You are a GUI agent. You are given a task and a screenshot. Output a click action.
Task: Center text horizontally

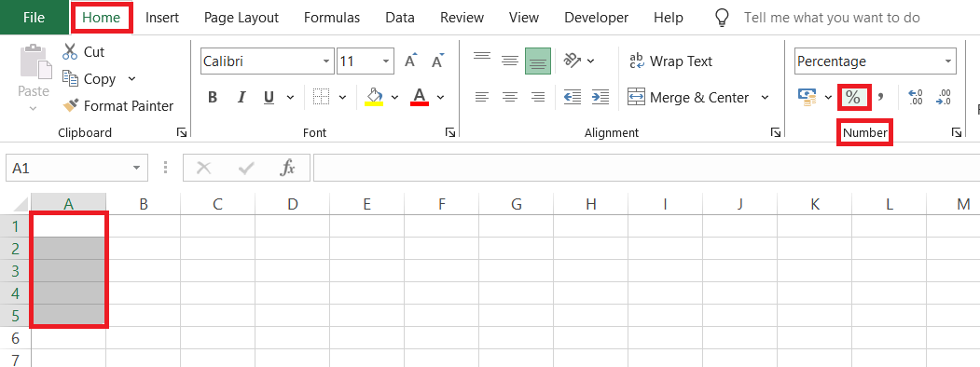[511, 97]
